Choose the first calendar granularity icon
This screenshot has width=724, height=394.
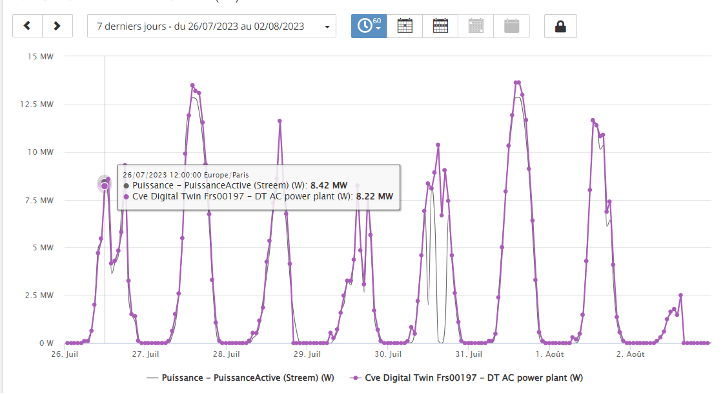tap(404, 26)
